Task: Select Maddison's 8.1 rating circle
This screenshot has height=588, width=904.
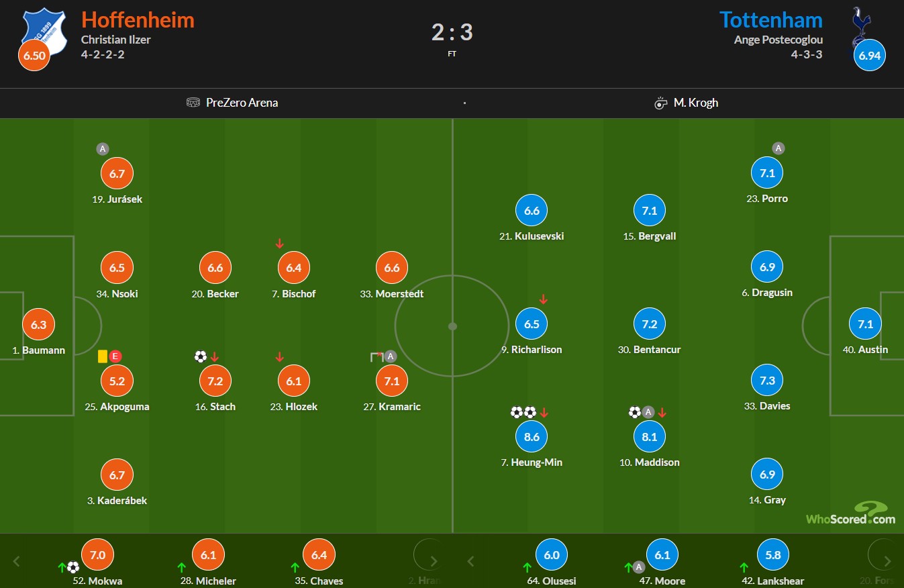Action: 650,436
